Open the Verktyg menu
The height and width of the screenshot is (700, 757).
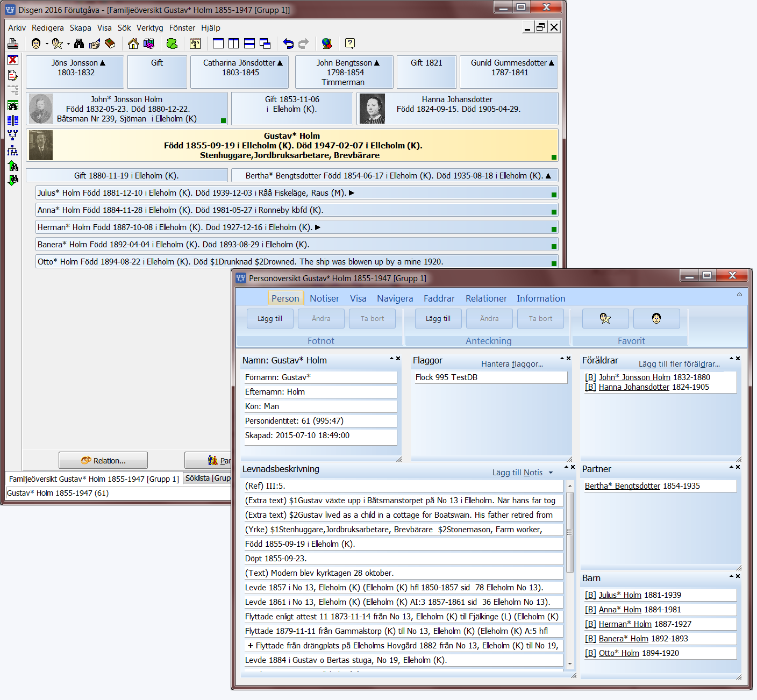pos(149,28)
